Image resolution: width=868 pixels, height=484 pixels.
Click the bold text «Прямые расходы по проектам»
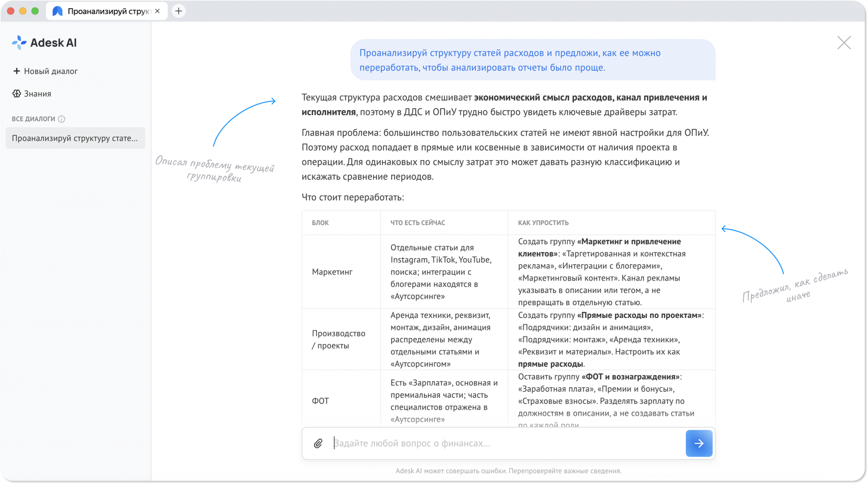(x=639, y=315)
